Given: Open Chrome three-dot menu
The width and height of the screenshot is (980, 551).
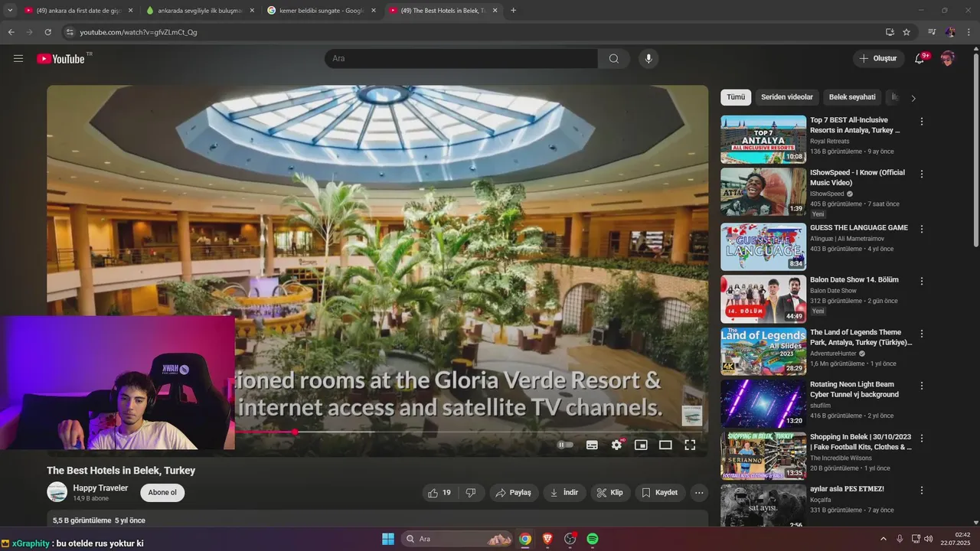Looking at the screenshot, I should [969, 32].
